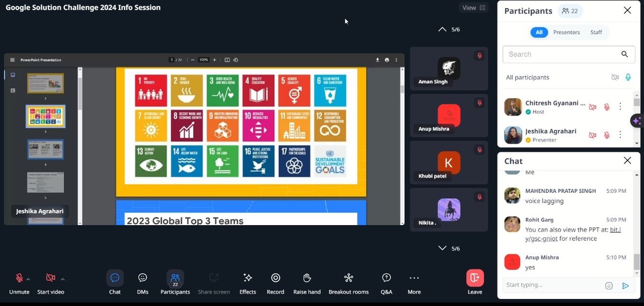Open the viewer's three-dot more menu

click(x=397, y=60)
